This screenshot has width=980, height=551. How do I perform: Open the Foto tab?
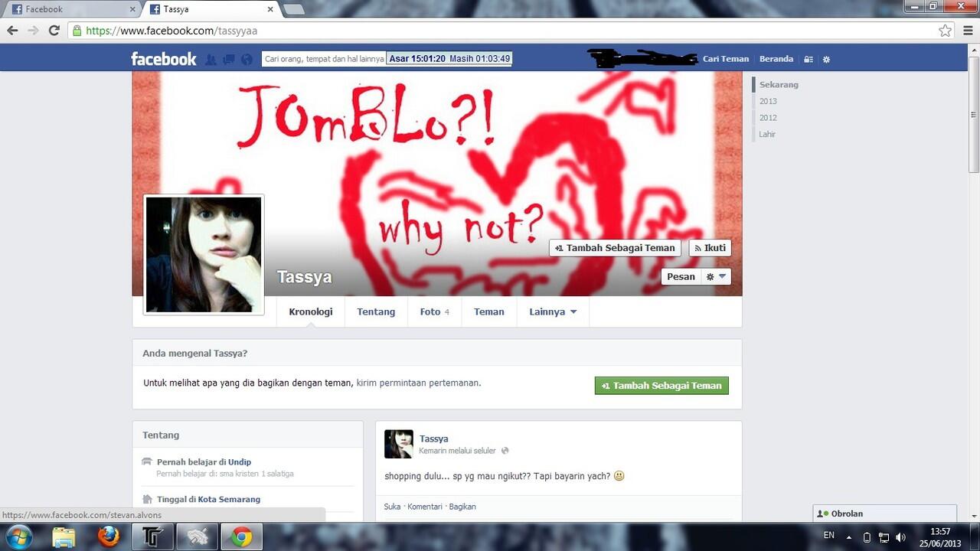click(434, 311)
